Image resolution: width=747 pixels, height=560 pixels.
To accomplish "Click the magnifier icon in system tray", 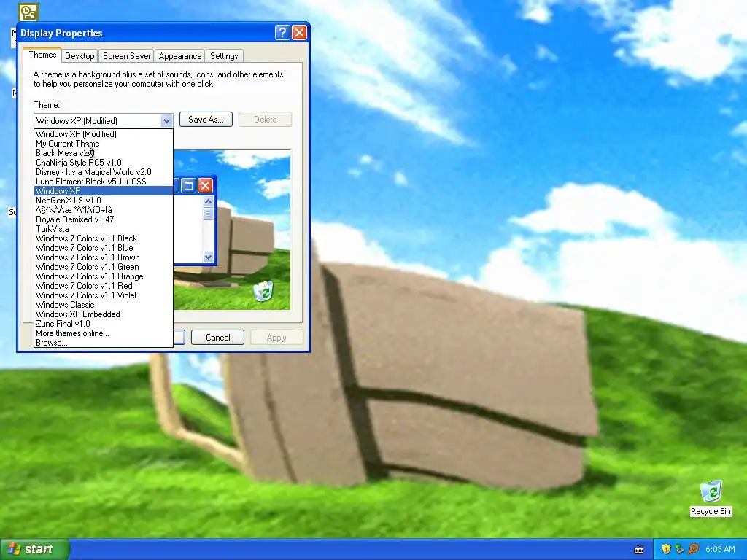I will pyautogui.click(x=694, y=549).
